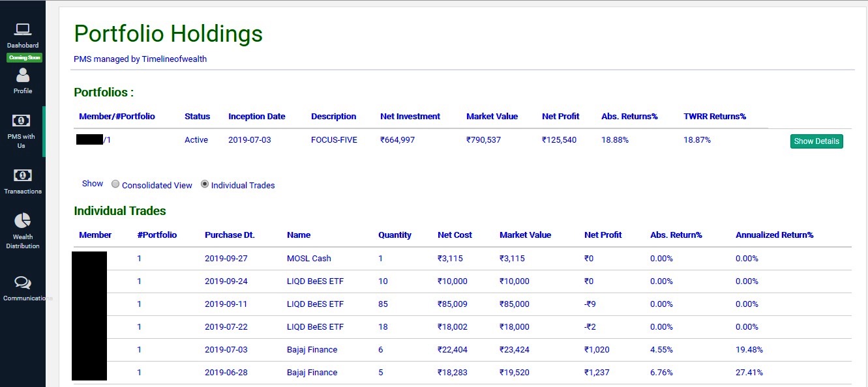Select the PMS with Us money icon

point(22,121)
